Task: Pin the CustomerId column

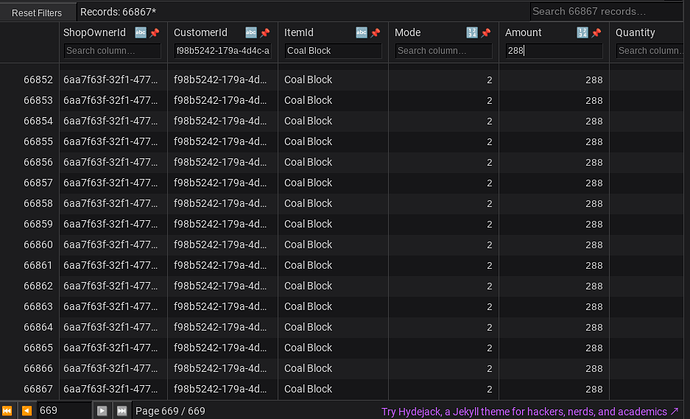Action: pos(265,33)
